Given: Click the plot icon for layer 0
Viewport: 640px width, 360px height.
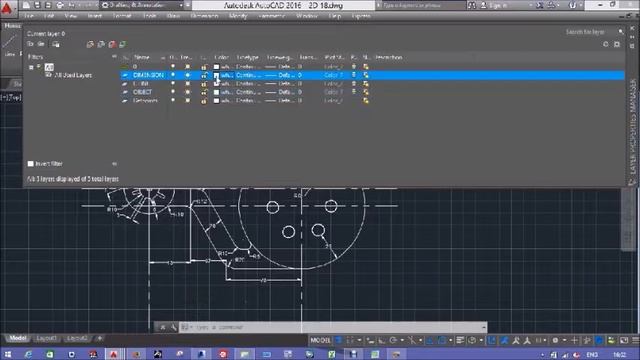Looking at the screenshot, I should coord(353,67).
